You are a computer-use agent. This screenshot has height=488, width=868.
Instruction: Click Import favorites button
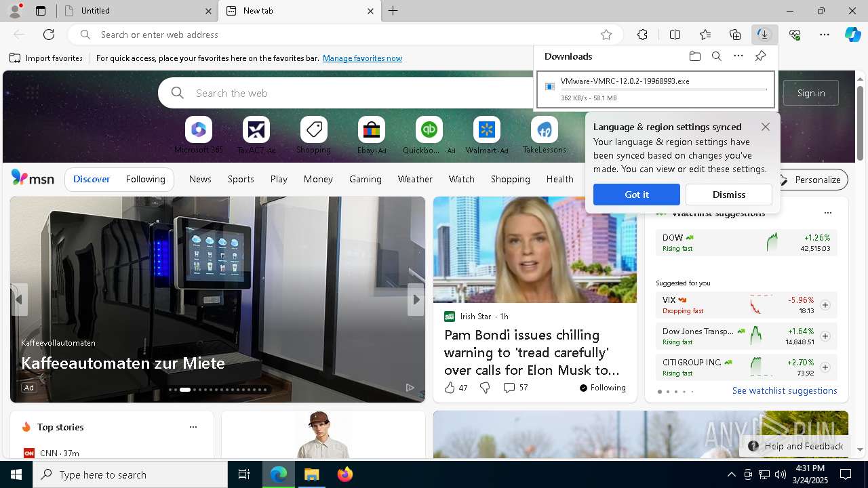click(x=46, y=58)
